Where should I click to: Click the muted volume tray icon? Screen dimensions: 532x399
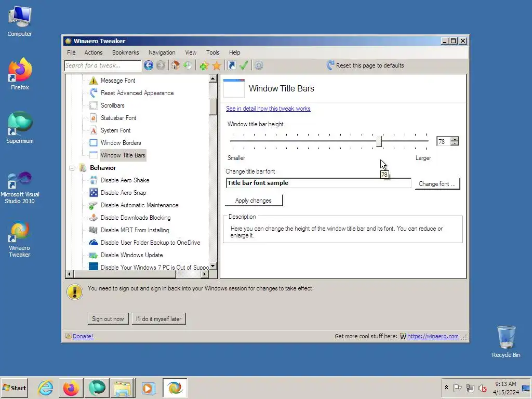482,388
